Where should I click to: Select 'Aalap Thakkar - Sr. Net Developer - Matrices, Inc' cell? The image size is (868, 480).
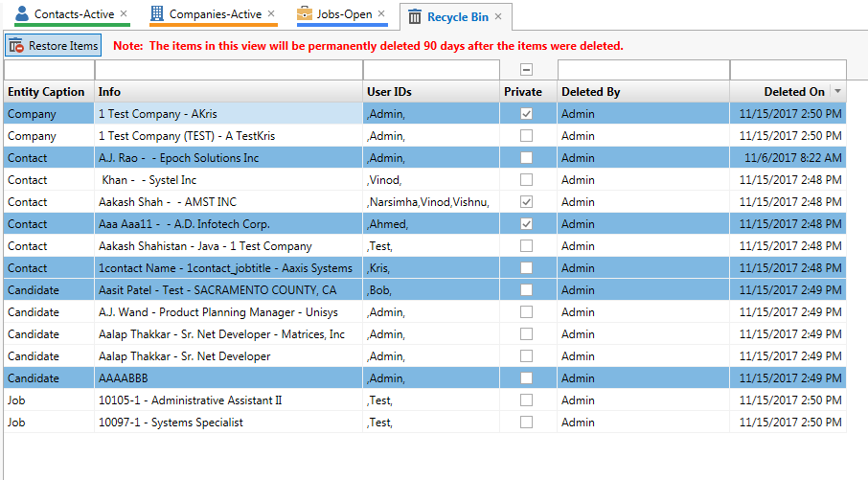[229, 334]
